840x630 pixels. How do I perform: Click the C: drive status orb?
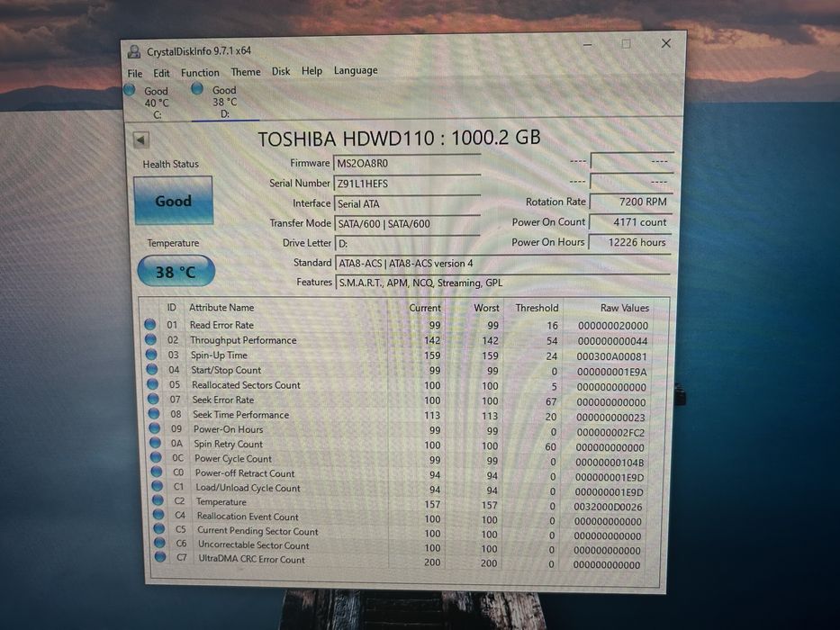click(129, 89)
